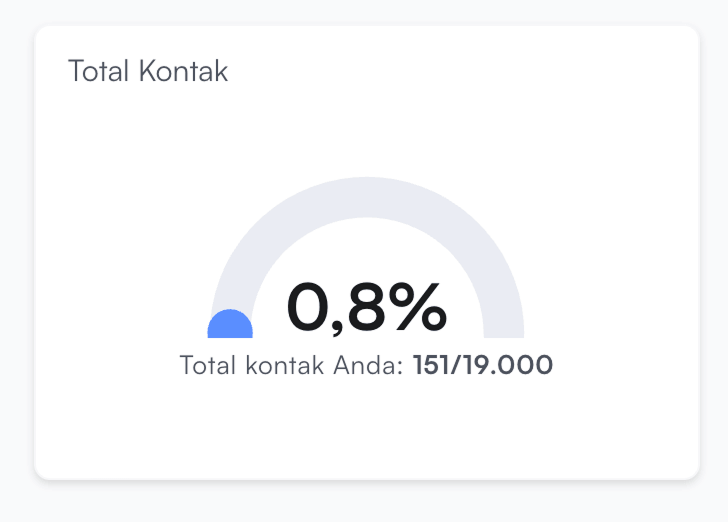Image resolution: width=728 pixels, height=522 pixels.
Task: Click the percent sign in 0,8%
Action: click(418, 307)
